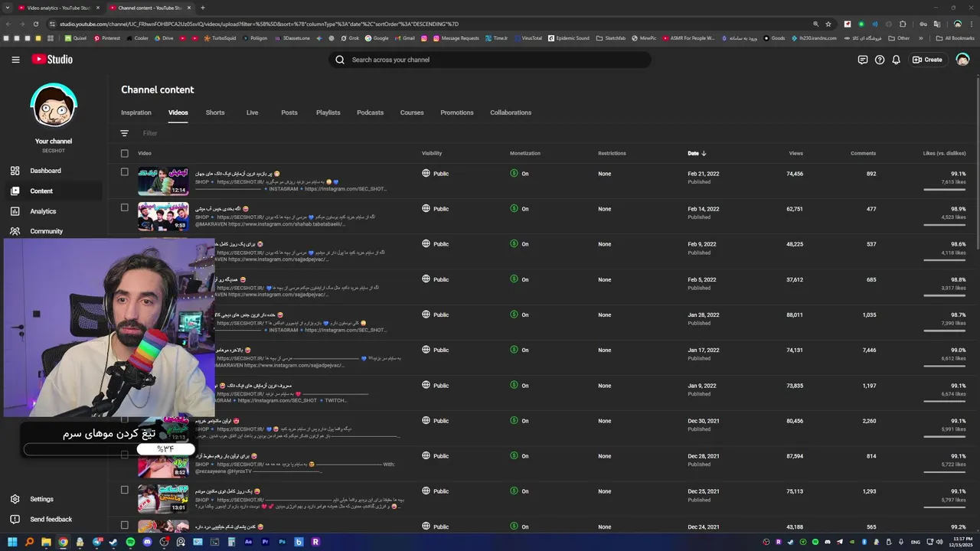Screen dimensions: 980x551
Task: Click the 99.1% likes bar for Feb 21, 2022
Action: click(x=945, y=189)
